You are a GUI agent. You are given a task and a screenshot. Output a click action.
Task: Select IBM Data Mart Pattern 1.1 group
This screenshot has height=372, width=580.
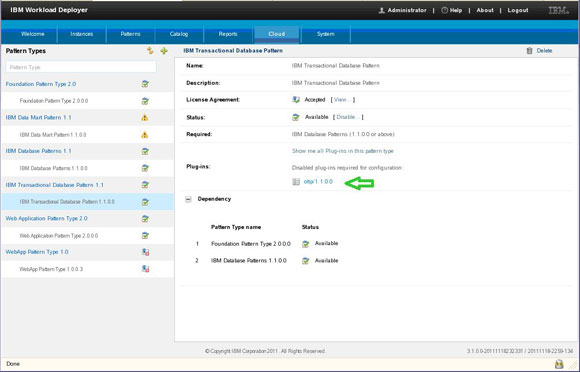click(38, 118)
